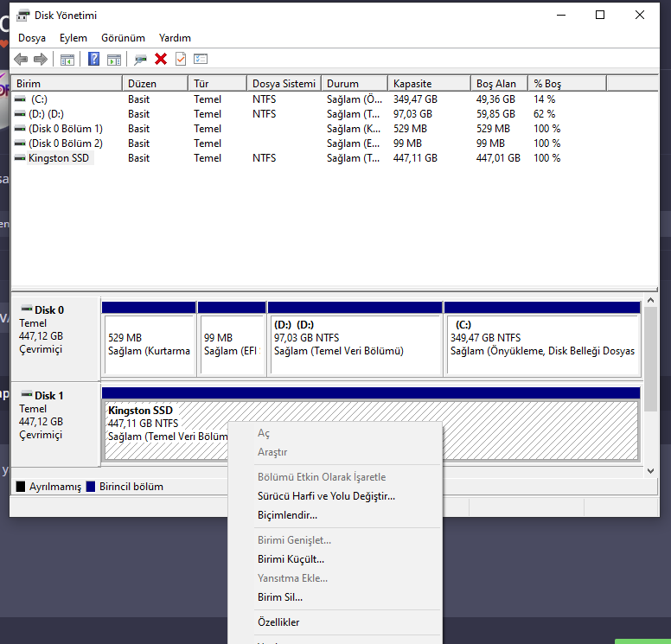
Task: Click the Dosya Sistemi column header
Action: tap(284, 84)
